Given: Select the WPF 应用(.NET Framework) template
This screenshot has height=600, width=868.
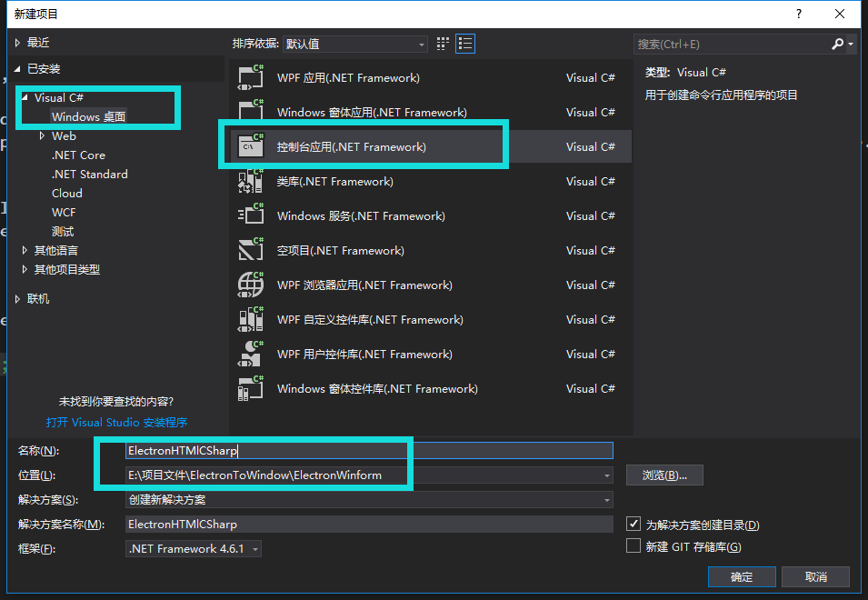Looking at the screenshot, I should 348,77.
